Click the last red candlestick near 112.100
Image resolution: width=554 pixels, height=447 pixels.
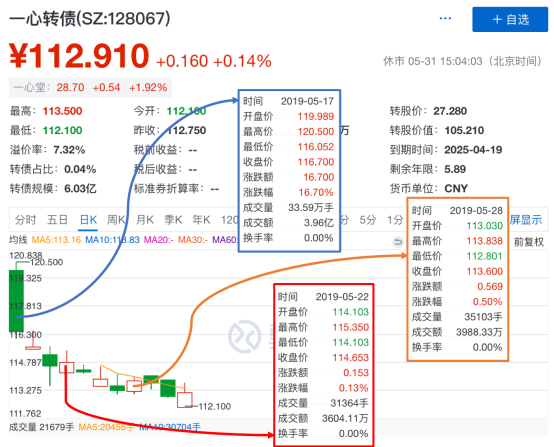click(185, 400)
